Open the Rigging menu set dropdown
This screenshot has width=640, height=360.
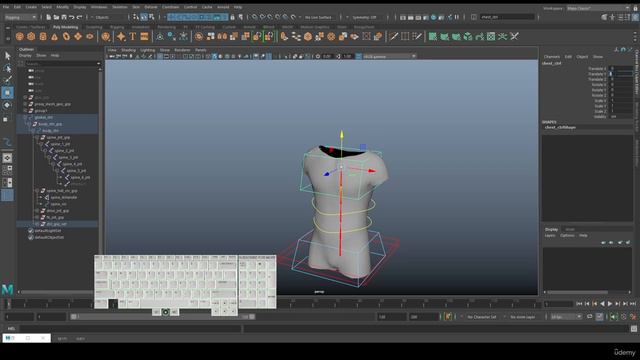coord(20,17)
